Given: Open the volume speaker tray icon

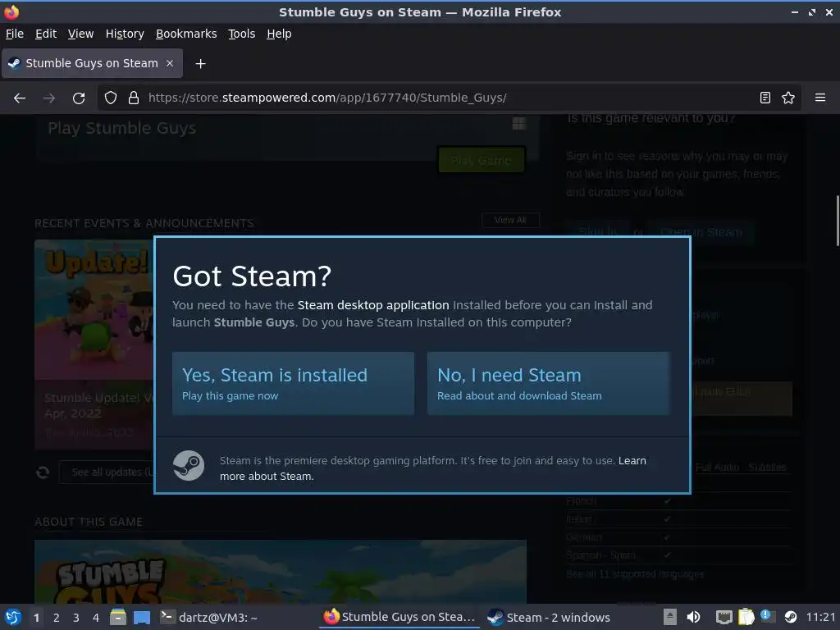Looking at the screenshot, I should pos(693,618).
